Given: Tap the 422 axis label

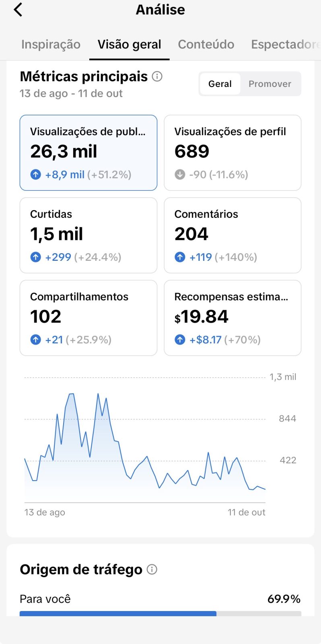Looking at the screenshot, I should (x=288, y=460).
